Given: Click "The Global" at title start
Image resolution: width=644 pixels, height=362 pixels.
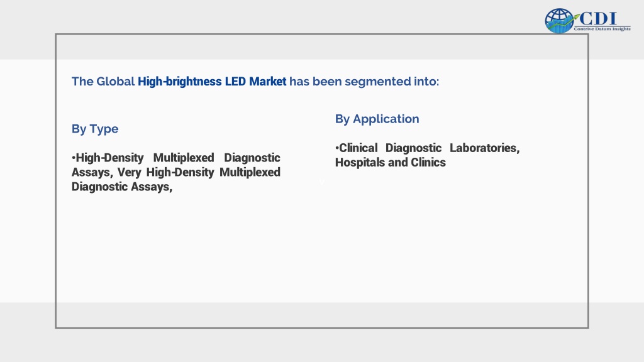Looking at the screenshot, I should (x=103, y=81).
